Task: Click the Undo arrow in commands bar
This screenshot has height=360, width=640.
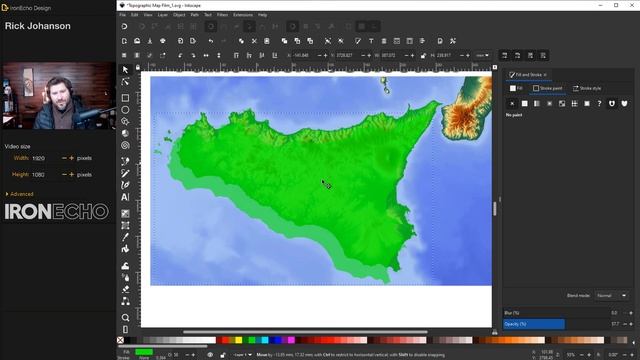Action: click(211, 41)
